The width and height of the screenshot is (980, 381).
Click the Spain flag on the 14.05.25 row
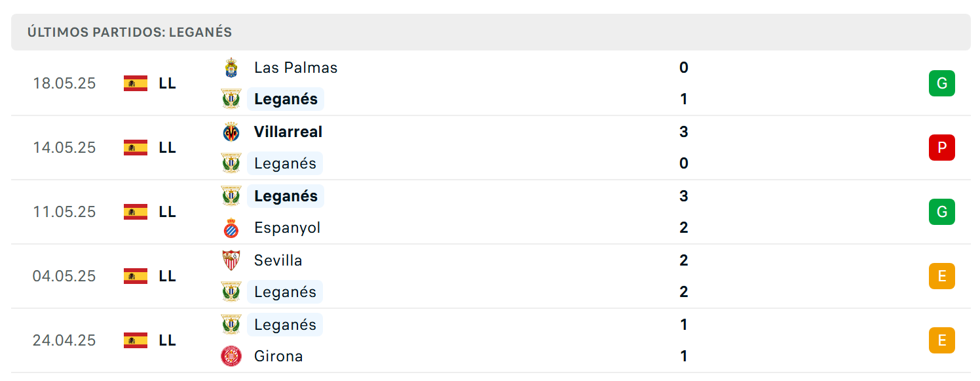click(x=136, y=148)
